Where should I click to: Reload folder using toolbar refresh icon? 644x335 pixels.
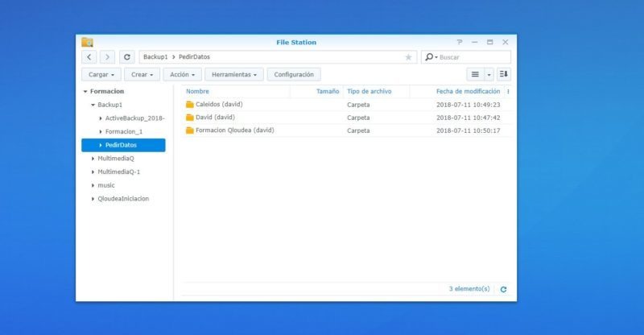tap(127, 57)
